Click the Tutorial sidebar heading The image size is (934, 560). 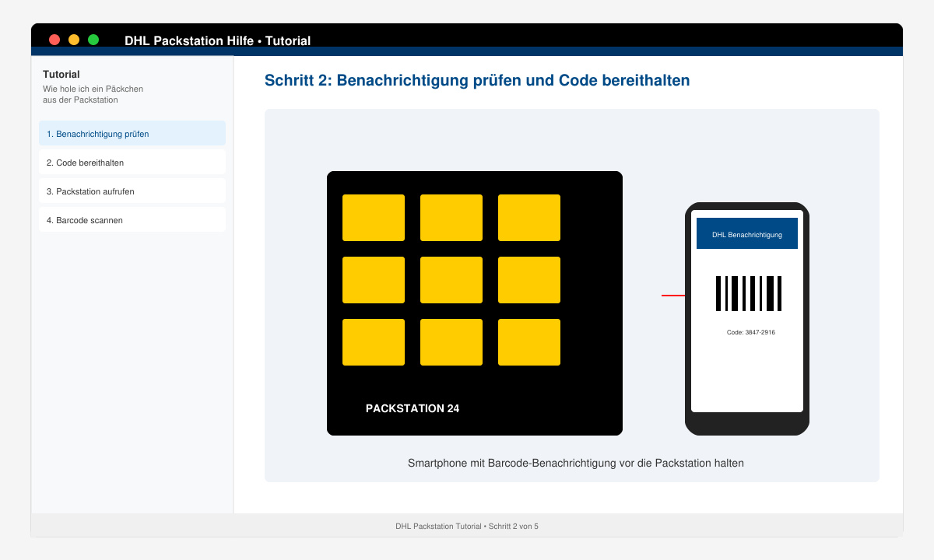click(61, 75)
